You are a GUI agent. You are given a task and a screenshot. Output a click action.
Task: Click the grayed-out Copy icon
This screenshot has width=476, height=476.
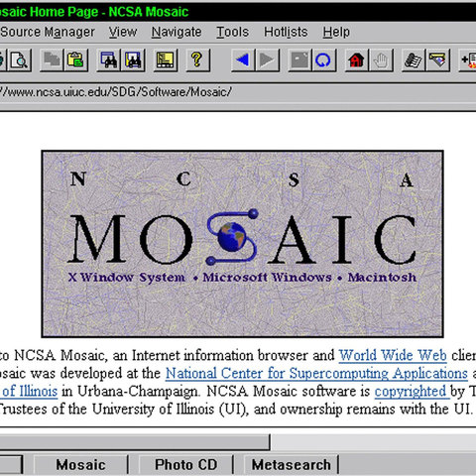52,60
